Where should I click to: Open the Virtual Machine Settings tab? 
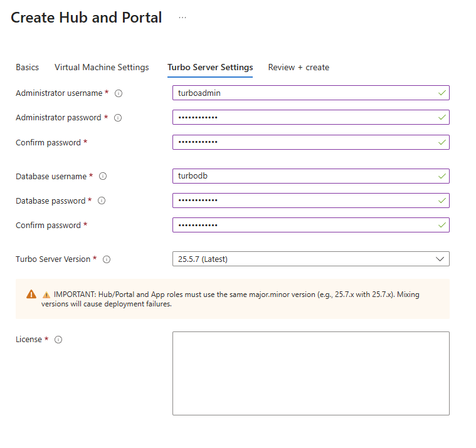(102, 68)
